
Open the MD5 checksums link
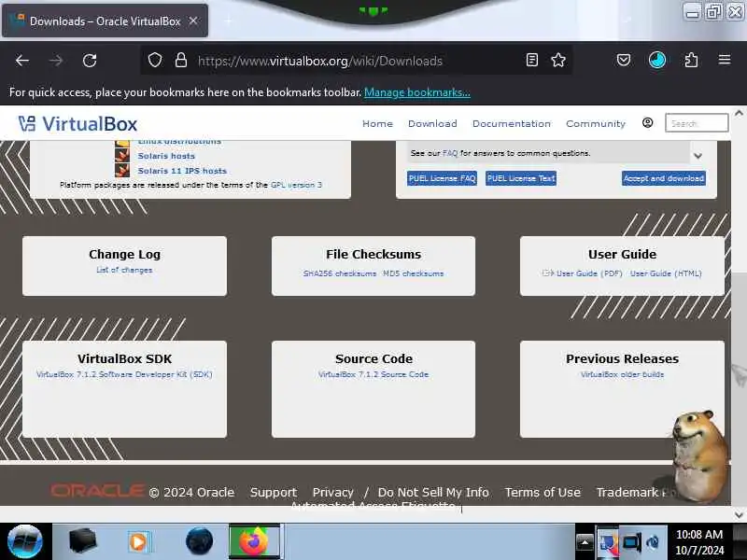click(414, 273)
